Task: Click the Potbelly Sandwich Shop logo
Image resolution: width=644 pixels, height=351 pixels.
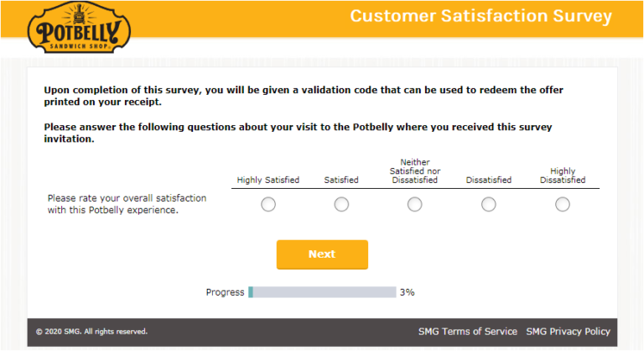Action: (79, 28)
